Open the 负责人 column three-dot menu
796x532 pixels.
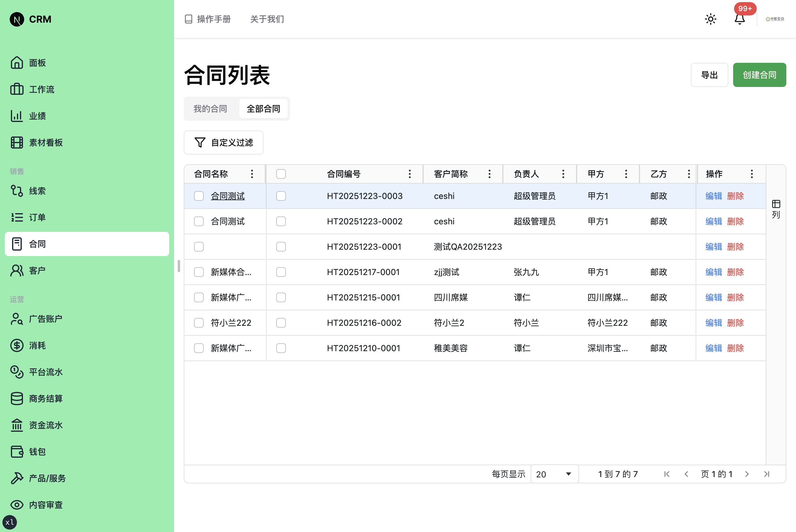tap(563, 174)
